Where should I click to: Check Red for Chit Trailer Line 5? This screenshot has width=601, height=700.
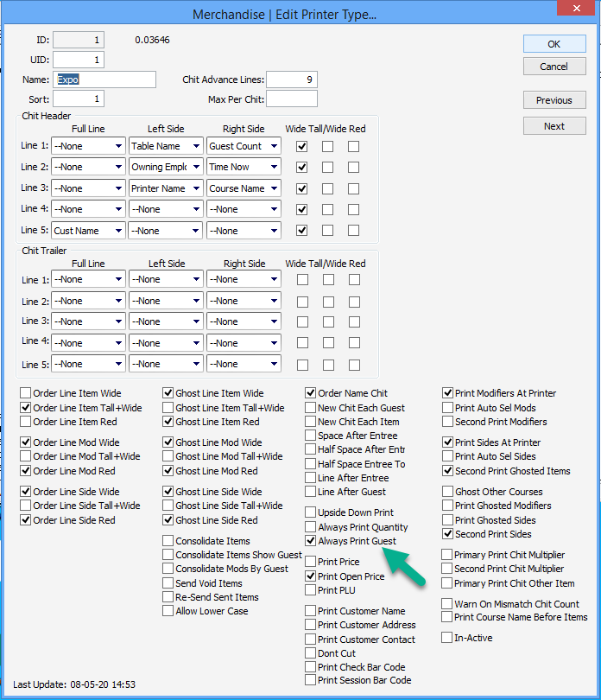(355, 366)
